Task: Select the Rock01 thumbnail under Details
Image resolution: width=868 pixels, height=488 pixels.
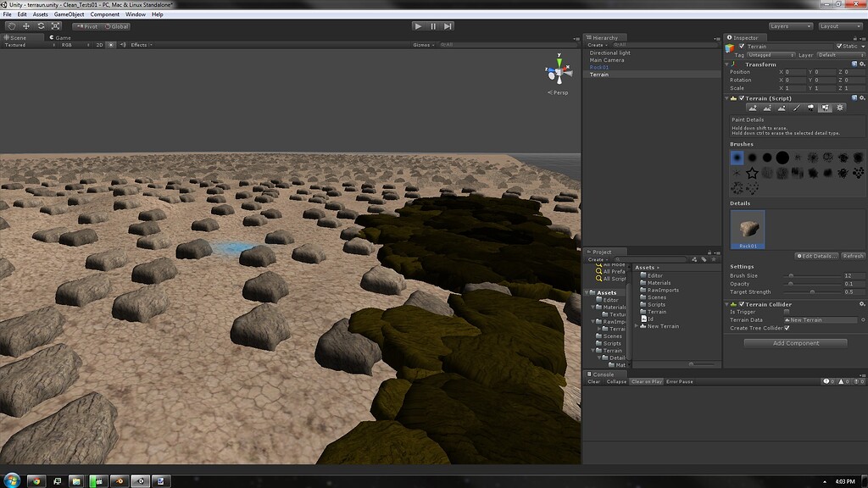Action: coord(746,229)
